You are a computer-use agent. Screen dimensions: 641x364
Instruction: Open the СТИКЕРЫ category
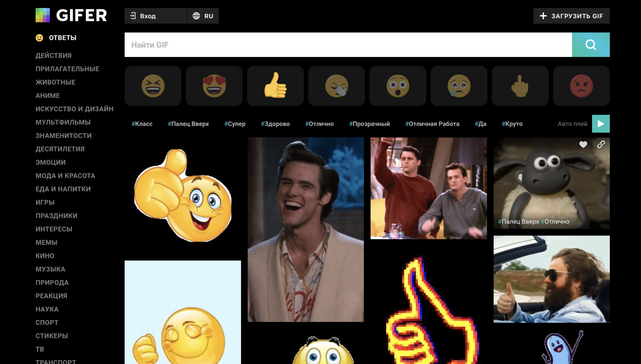coord(52,336)
